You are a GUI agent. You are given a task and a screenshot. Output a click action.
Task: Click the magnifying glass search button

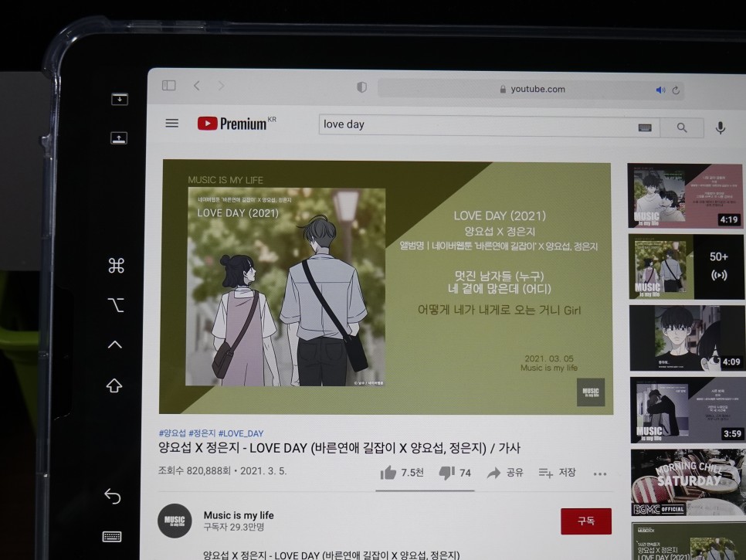coord(682,127)
